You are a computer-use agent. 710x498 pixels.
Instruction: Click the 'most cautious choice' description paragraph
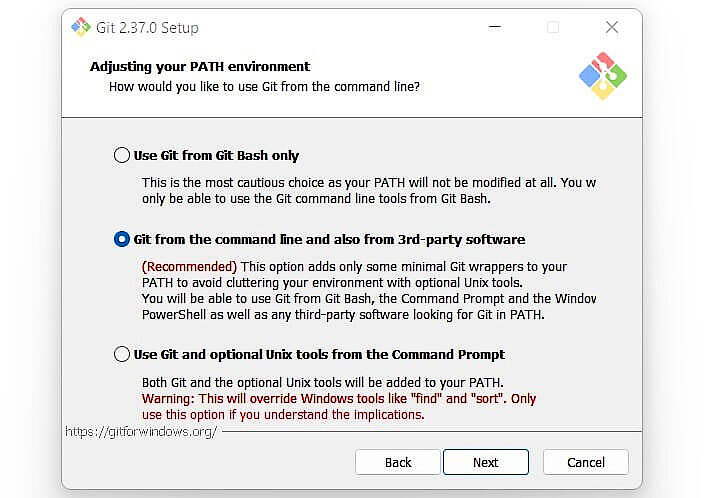click(x=368, y=190)
